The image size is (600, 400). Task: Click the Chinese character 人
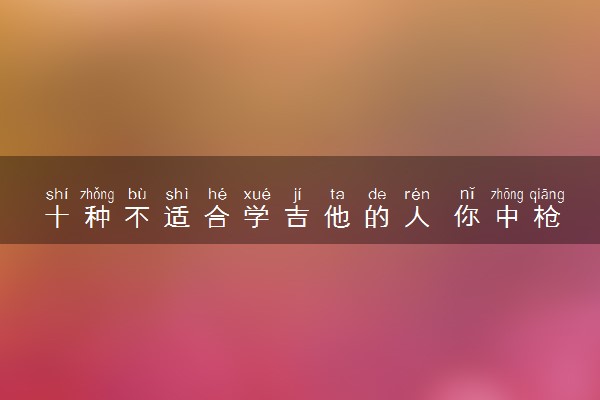coord(417,217)
